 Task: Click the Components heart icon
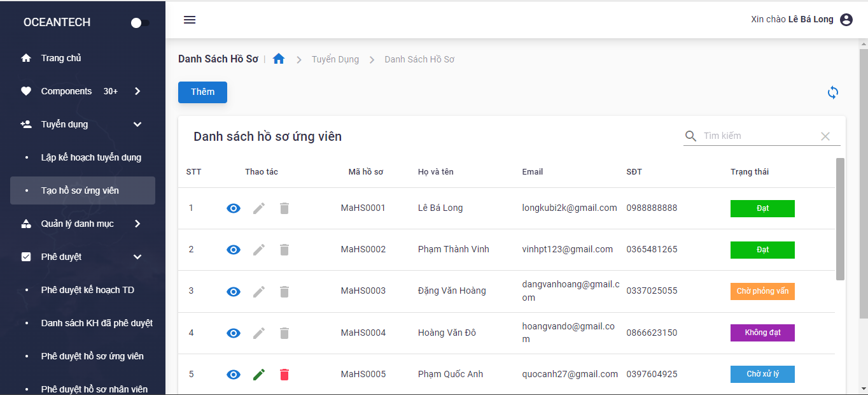[x=26, y=91]
